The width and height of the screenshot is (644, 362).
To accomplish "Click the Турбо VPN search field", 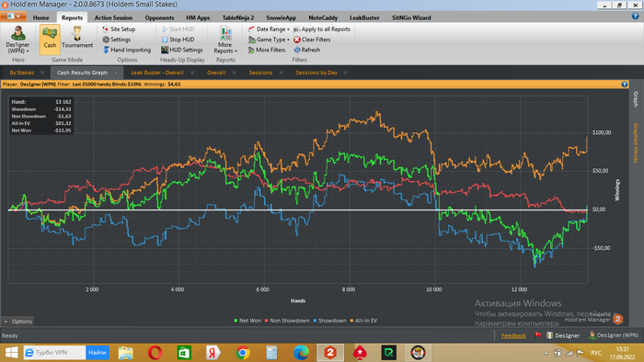I will [54, 353].
